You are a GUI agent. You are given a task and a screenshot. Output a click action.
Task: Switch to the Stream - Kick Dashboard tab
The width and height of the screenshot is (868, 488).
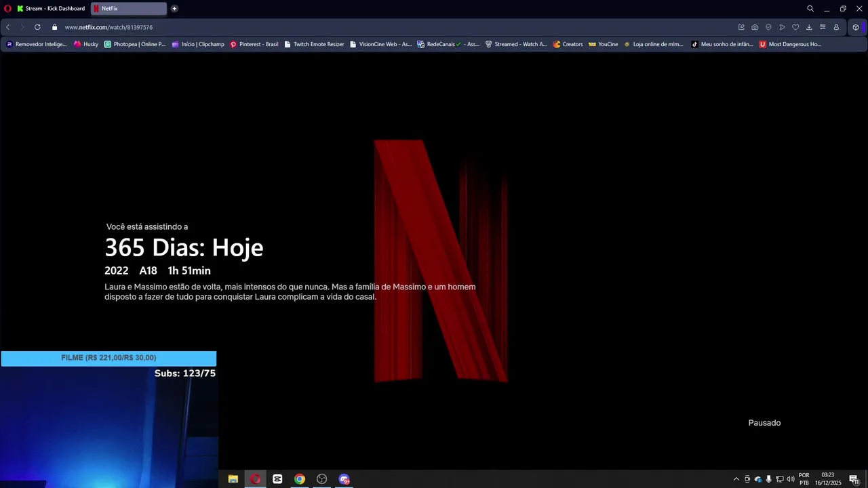click(x=52, y=9)
